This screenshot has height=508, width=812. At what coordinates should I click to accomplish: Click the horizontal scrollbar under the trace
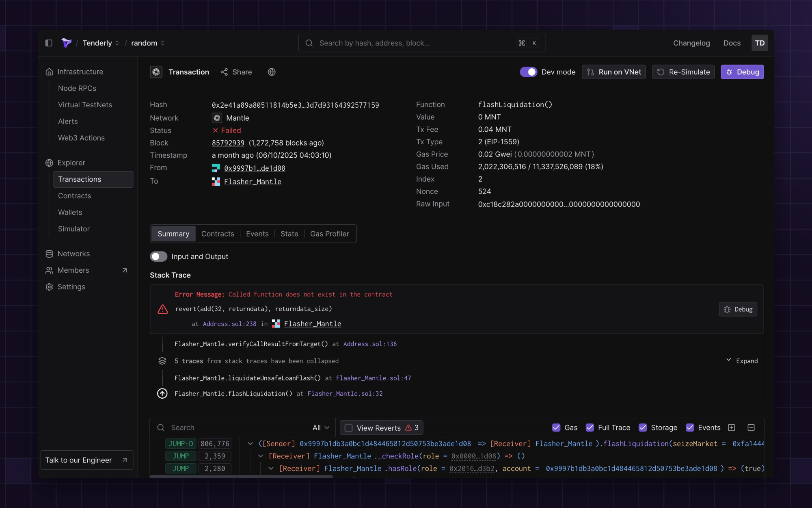pyautogui.click(x=241, y=476)
